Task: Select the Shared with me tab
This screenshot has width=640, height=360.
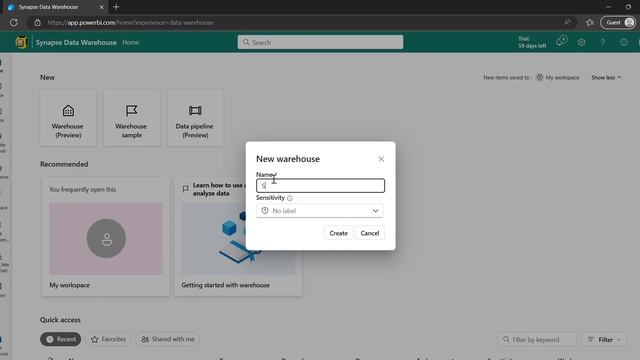Action: [x=168, y=339]
